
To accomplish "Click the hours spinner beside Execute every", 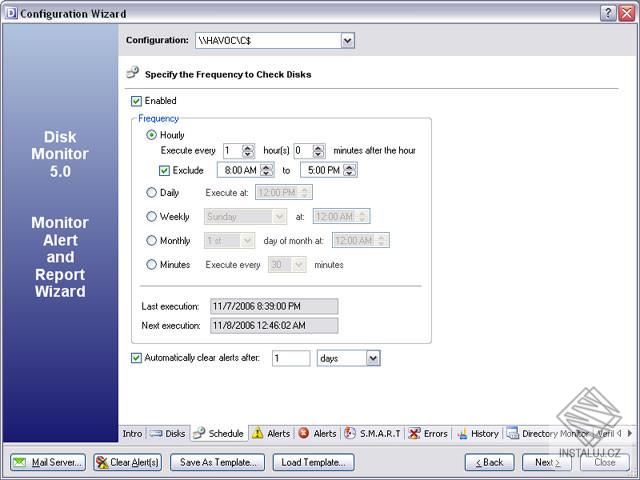I will 248,151.
